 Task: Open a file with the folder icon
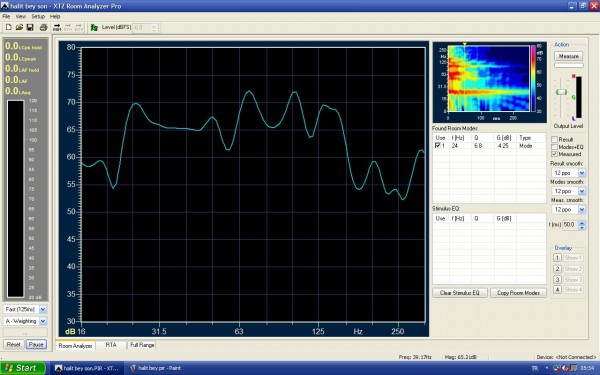[x=19, y=27]
